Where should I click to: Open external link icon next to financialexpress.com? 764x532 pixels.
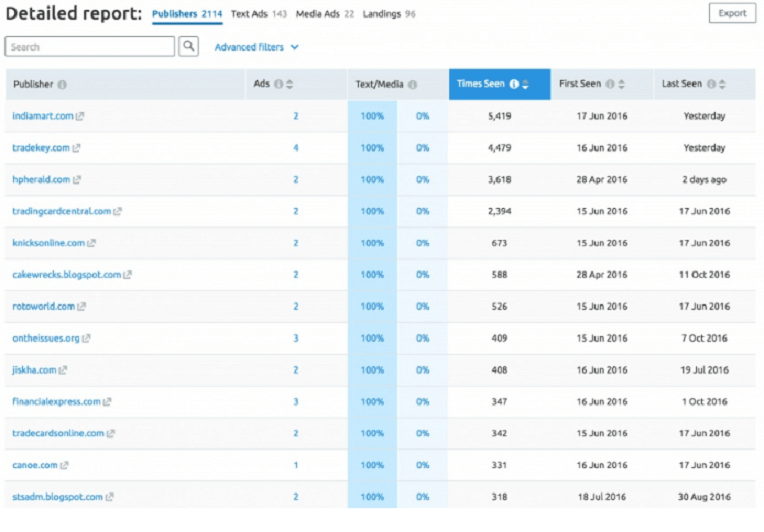point(107,402)
